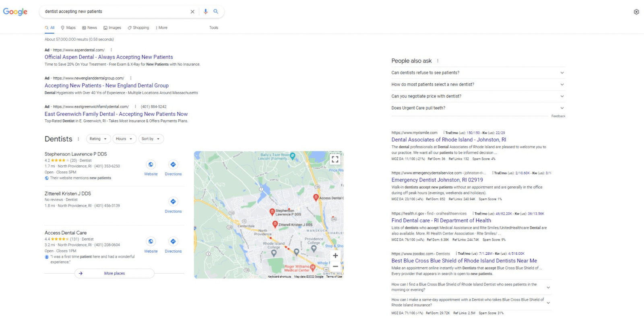Viewport: 644px width, 318px height.
Task: Switch to Shopping tab
Action: (138, 28)
